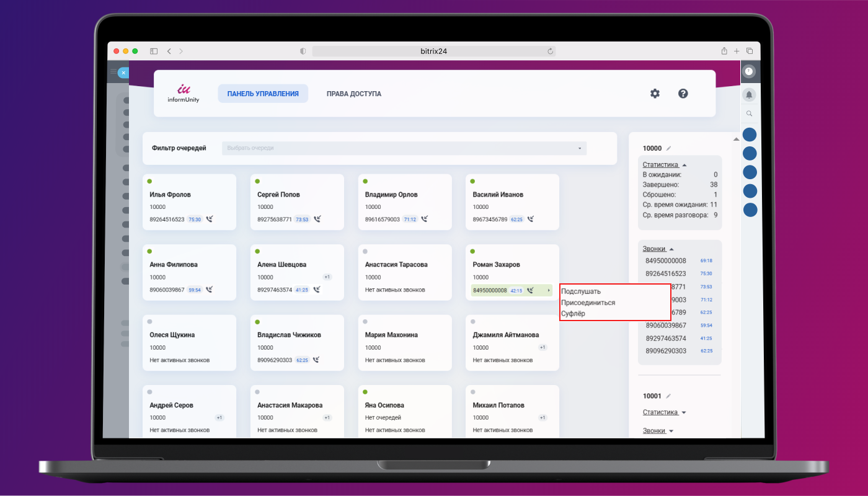This screenshot has width=868, height=496.
Task: Open the Выбрать очереди queue filter dropdown
Action: (404, 148)
